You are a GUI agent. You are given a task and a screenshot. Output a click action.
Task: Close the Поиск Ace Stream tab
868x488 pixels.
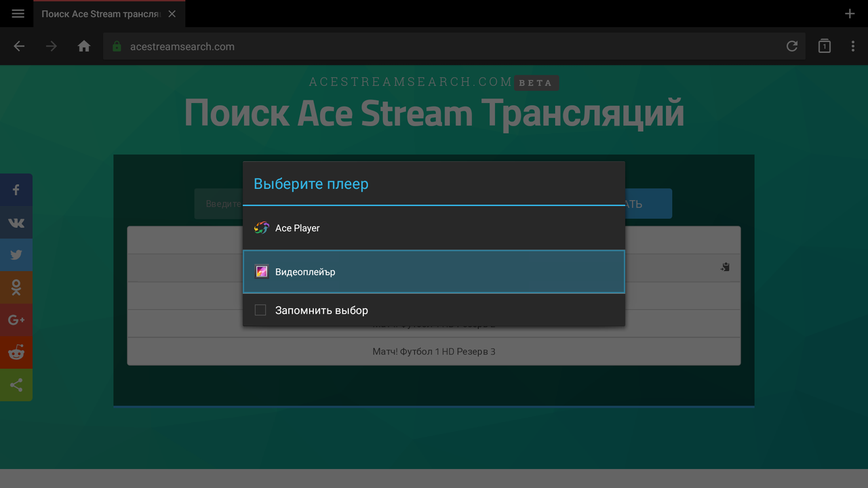coord(172,14)
